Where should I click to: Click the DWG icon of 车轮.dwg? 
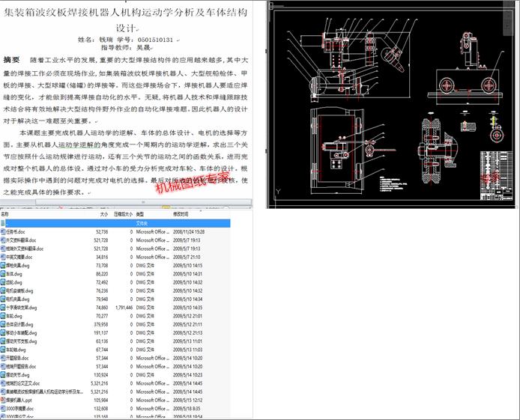pyautogui.click(x=3, y=316)
